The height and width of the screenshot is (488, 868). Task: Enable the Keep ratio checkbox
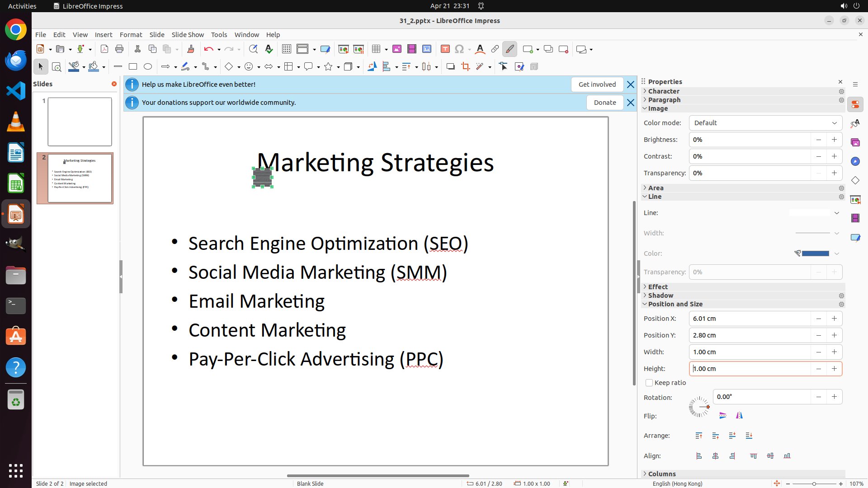click(649, 383)
